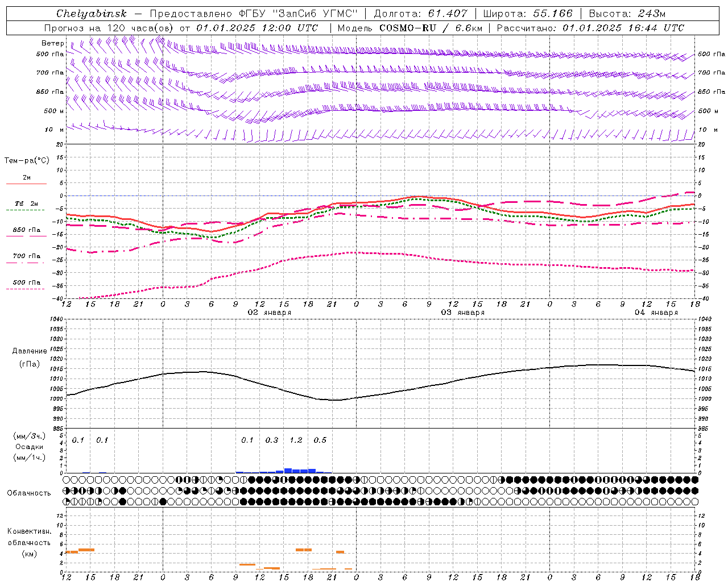The width and height of the screenshot is (728, 582).
Task: Click the Ветер wind section label
Action: (53, 43)
